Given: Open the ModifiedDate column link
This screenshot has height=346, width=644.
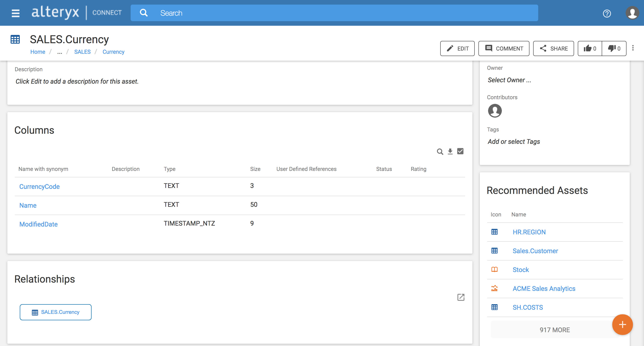Looking at the screenshot, I should coord(38,224).
